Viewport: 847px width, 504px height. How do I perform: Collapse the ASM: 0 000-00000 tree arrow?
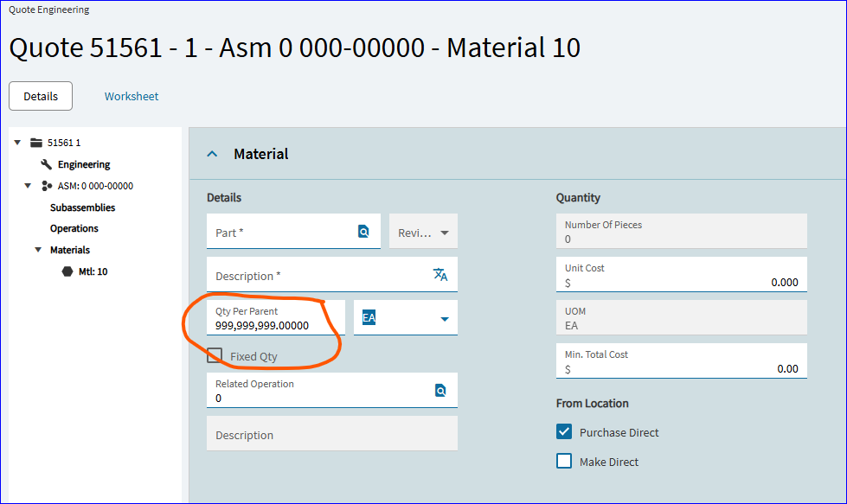tap(28, 186)
